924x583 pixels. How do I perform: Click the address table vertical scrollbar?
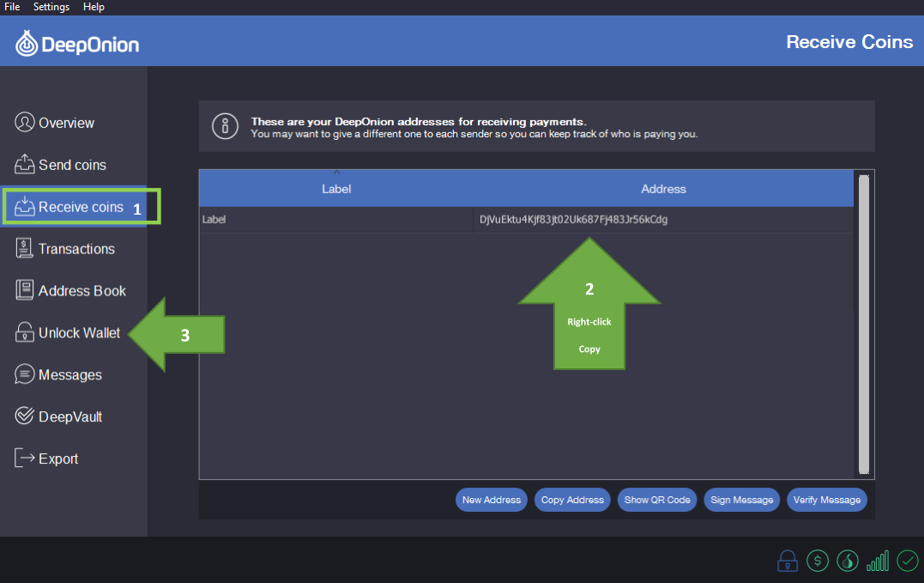click(x=864, y=325)
